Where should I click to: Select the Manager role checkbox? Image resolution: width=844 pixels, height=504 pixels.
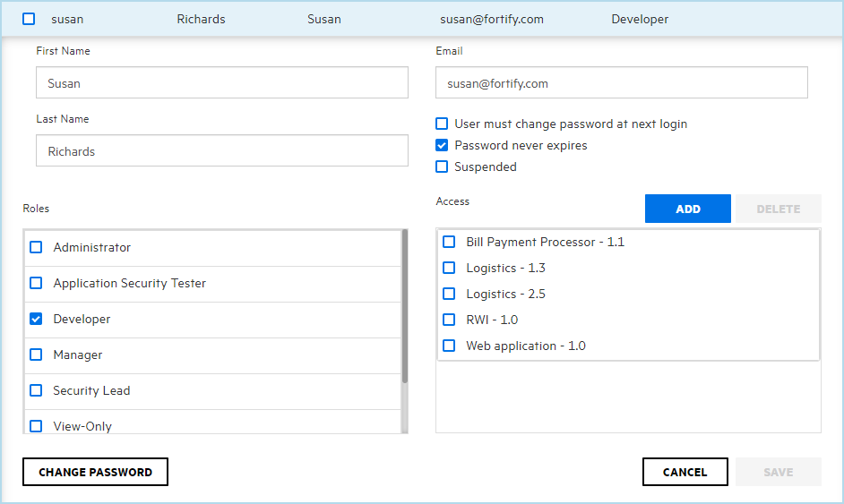36,355
